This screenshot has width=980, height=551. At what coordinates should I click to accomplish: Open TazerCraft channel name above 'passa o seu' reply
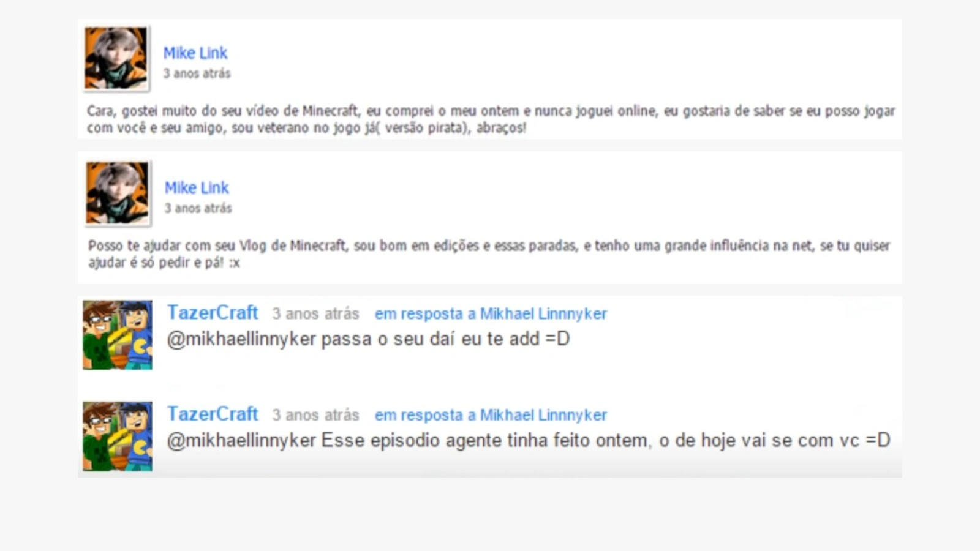coord(213,313)
